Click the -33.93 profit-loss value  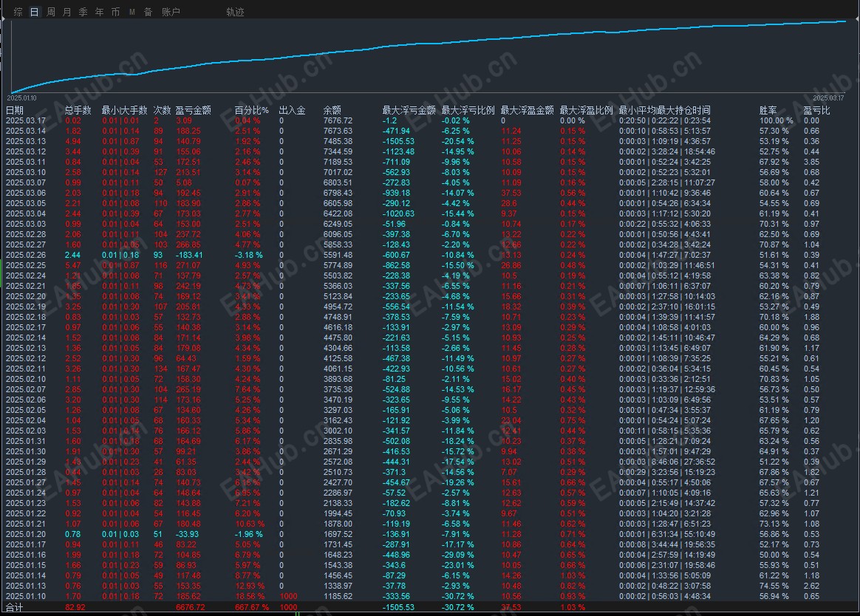tap(187, 534)
